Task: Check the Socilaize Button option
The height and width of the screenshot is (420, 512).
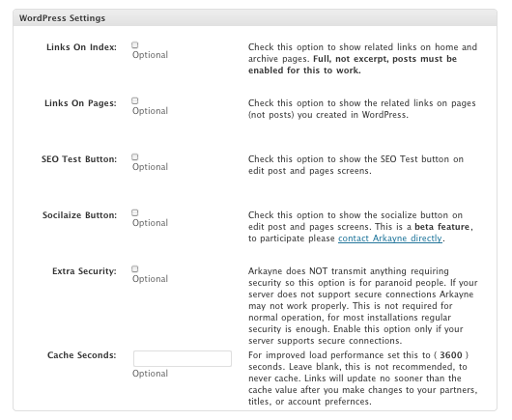Action: click(x=135, y=213)
